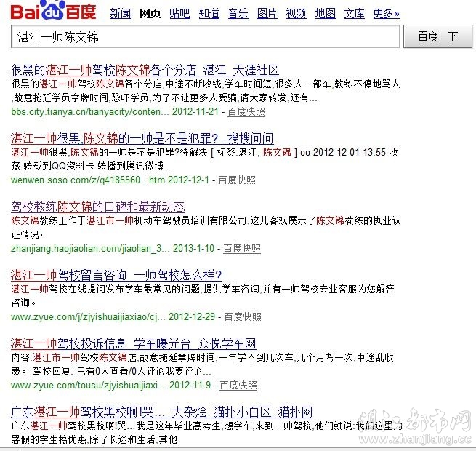Viewport: 476px width, 451px height.
Task: Open the 文库 library tab
Action: [x=355, y=14]
